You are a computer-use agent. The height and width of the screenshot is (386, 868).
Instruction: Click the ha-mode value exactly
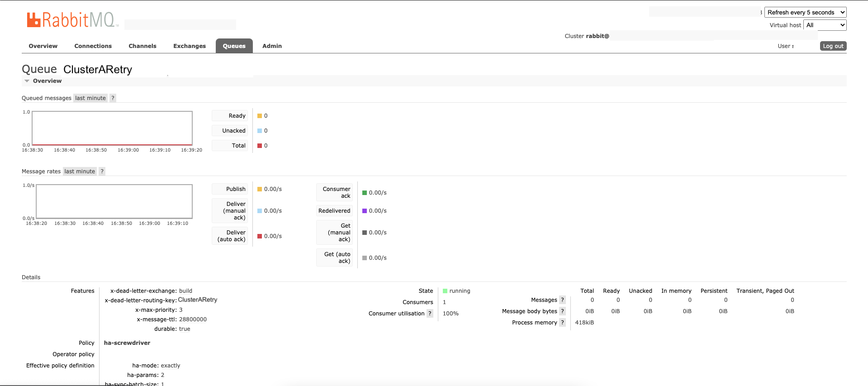[x=171, y=366]
